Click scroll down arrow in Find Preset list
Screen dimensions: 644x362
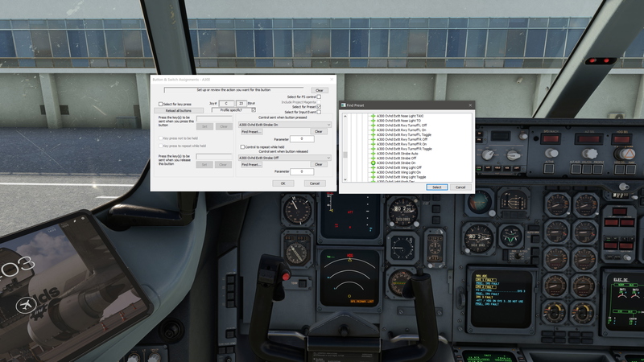click(345, 179)
